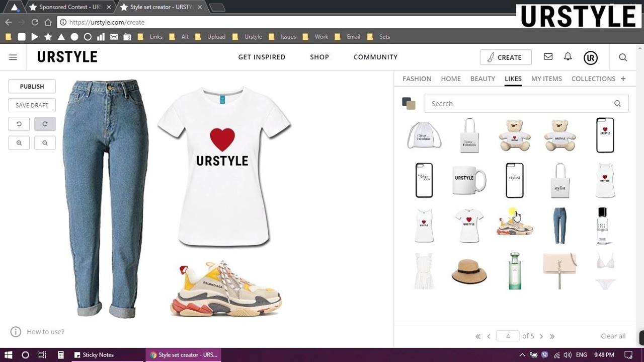Open the Windows notification center icon
Screen dimensions: 644x362
(x=628, y=355)
